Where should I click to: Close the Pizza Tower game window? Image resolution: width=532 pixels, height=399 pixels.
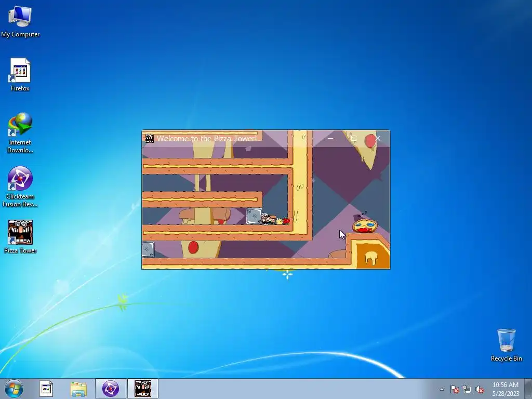coord(377,138)
